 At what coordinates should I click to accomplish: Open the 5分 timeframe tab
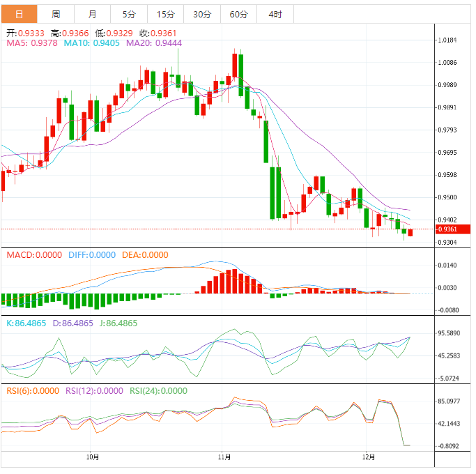(129, 14)
